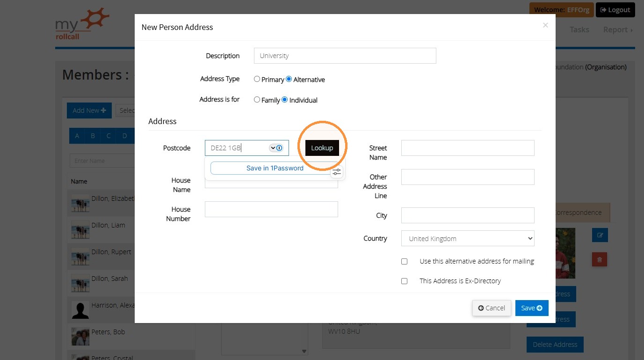Save the new address

(532, 308)
